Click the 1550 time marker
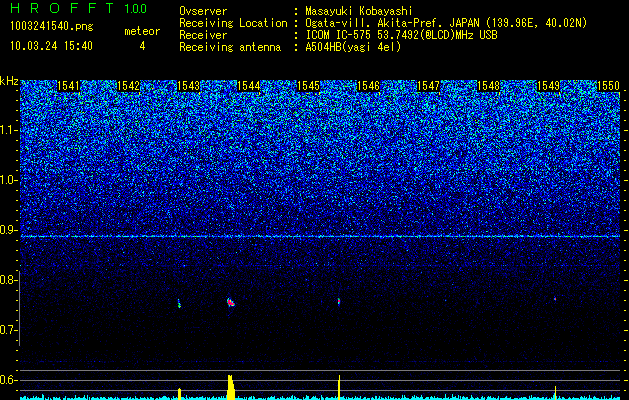629x400 pixels. (609, 86)
